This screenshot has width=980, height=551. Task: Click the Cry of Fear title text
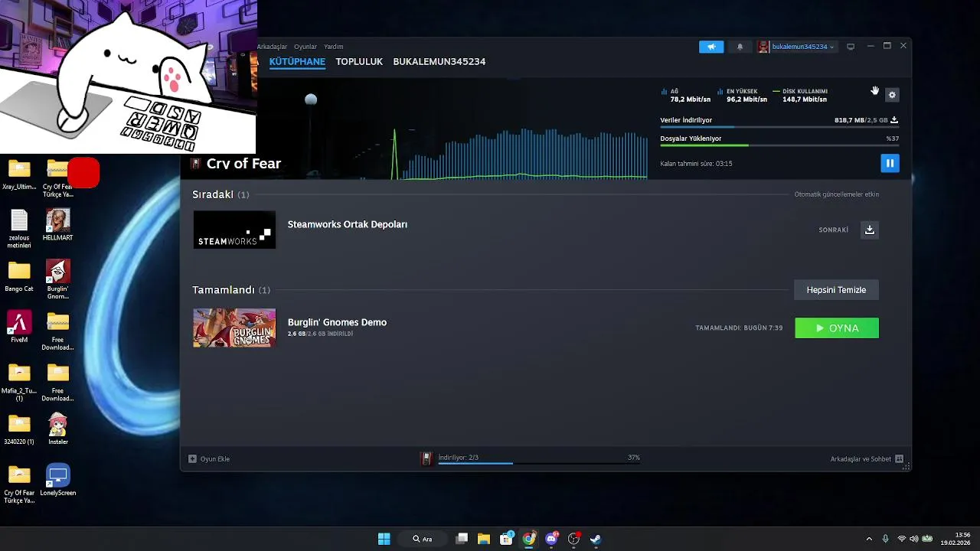[243, 163]
